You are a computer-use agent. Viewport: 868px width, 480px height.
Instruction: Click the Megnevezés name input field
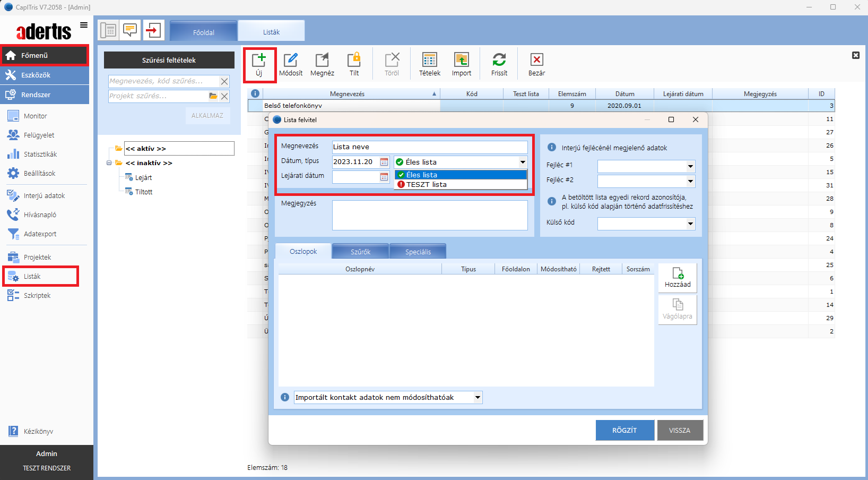click(x=429, y=147)
